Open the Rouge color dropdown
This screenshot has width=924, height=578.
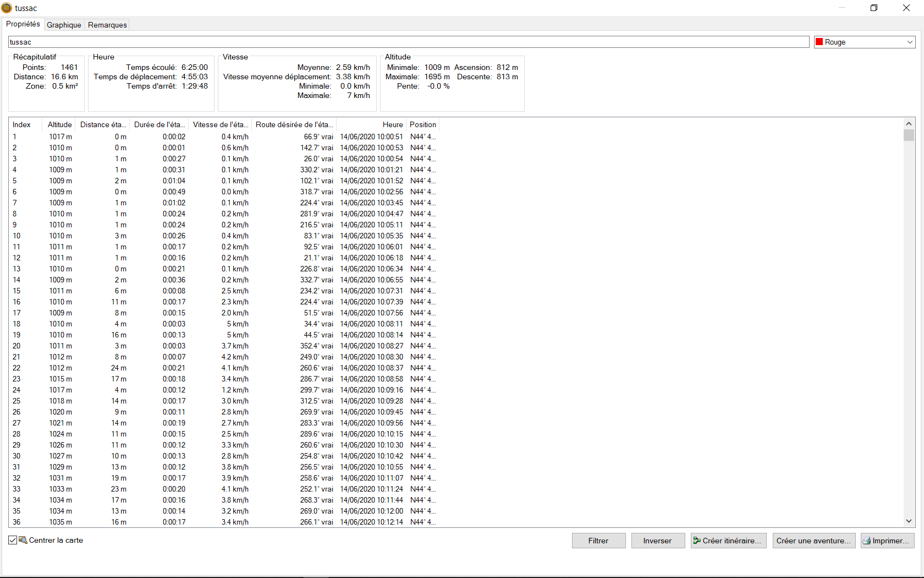tap(910, 42)
